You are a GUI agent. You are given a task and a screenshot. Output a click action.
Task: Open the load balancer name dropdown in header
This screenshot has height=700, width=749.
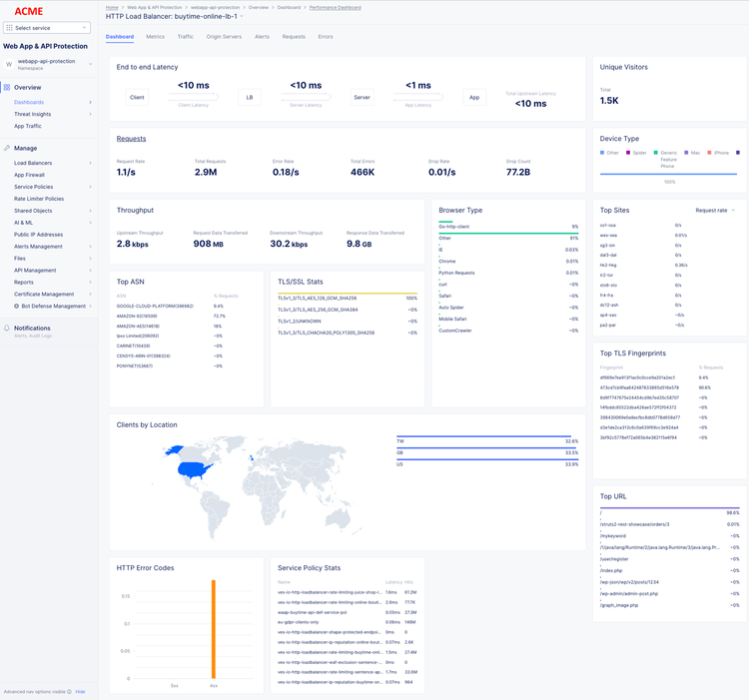(242, 17)
